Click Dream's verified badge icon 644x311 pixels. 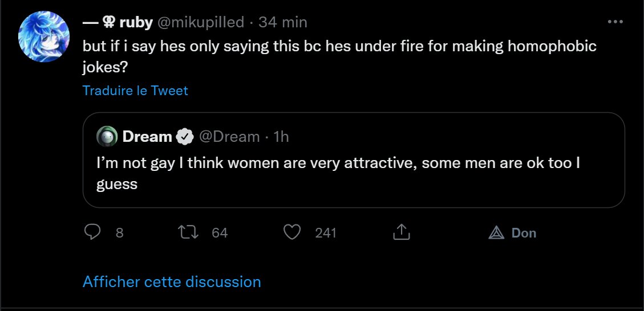click(184, 137)
